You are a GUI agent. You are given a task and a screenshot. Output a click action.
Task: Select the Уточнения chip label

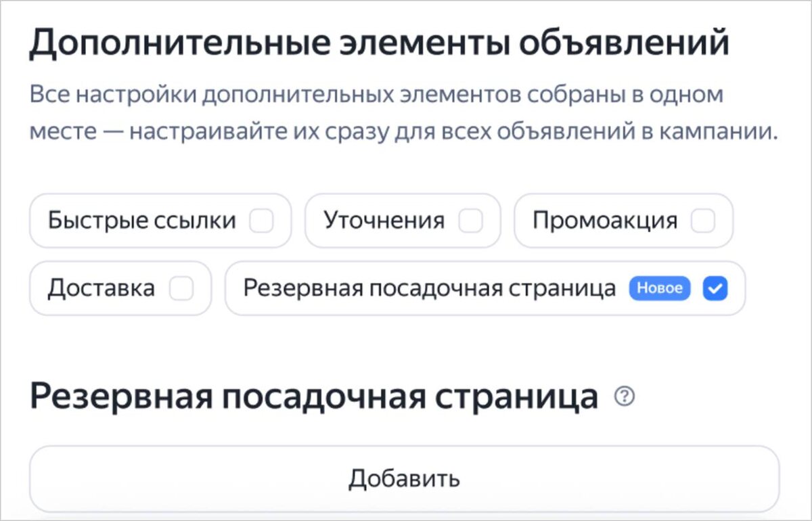click(x=384, y=221)
